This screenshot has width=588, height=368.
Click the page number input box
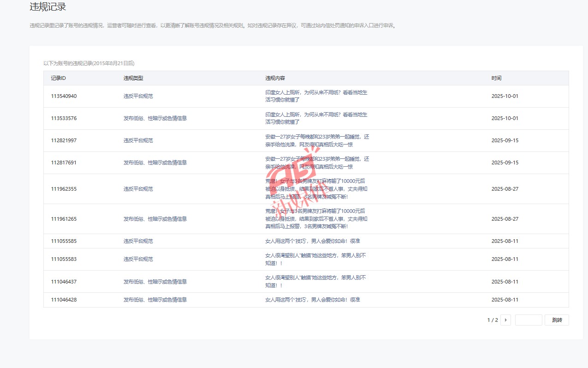tap(528, 320)
